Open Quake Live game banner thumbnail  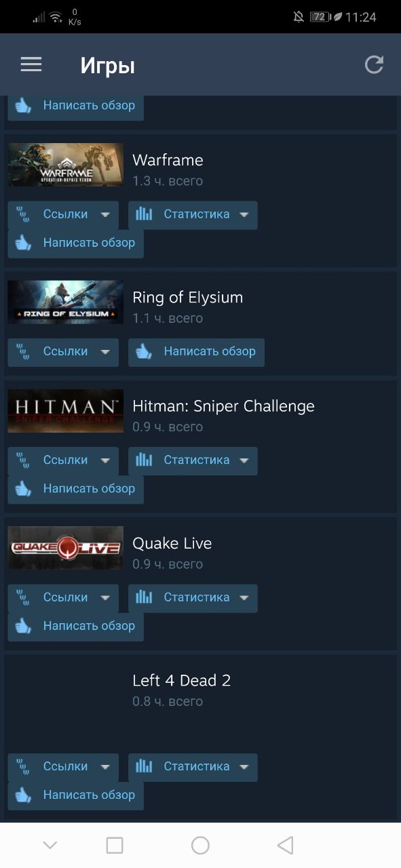pos(66,548)
